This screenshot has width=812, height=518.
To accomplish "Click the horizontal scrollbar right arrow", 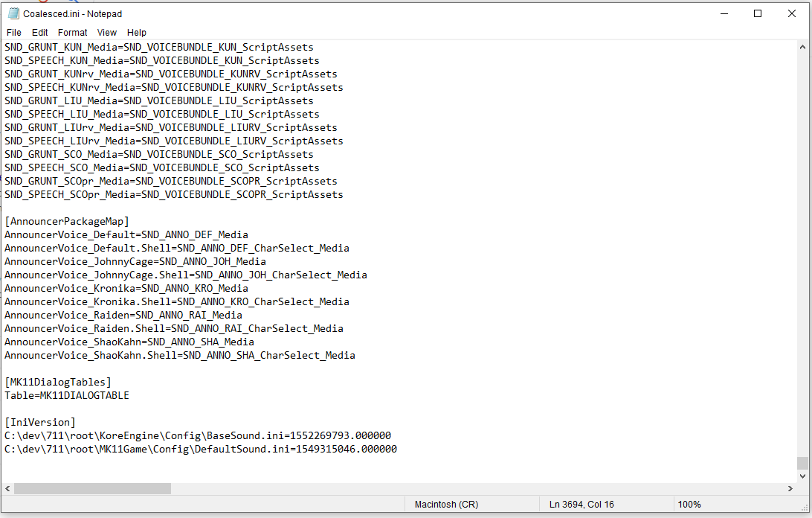I will pyautogui.click(x=790, y=489).
